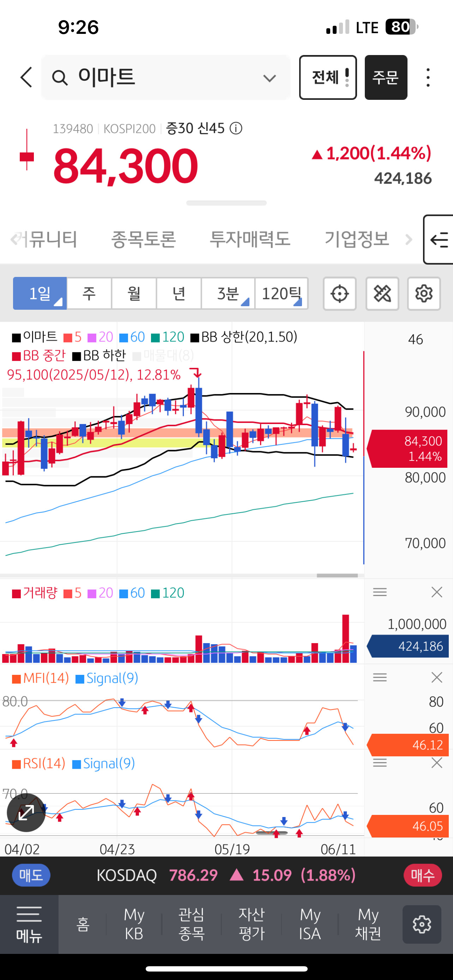This screenshot has width=453, height=980.
Task: Toggle the 거래량 legend display
Action: [x=35, y=593]
